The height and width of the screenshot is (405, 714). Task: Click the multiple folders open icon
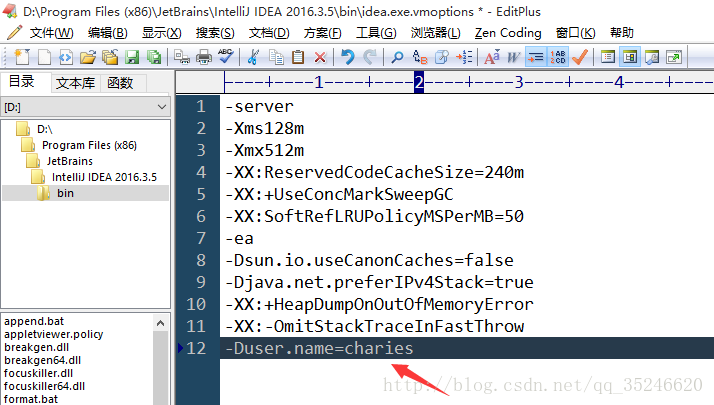[110, 57]
